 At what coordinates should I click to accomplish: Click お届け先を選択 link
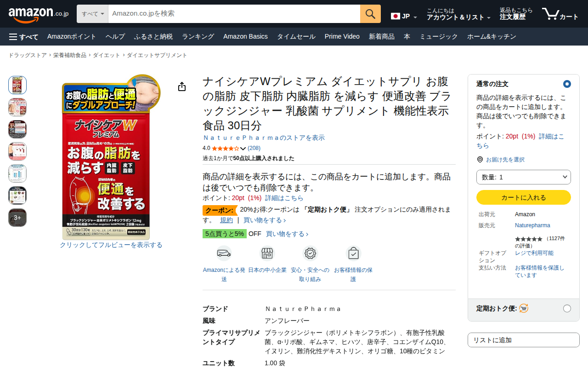coord(505,160)
